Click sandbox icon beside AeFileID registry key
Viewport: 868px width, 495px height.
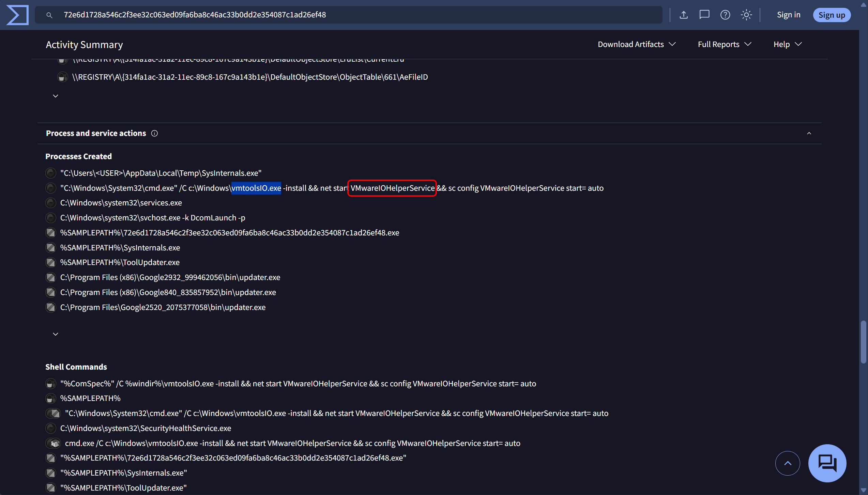click(62, 77)
